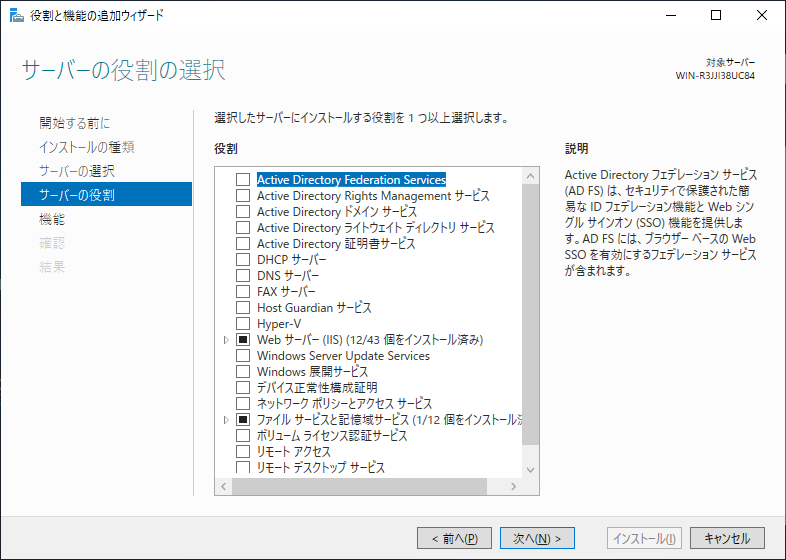Click server name WIN-R3JJI38UC84 text

coord(715,76)
